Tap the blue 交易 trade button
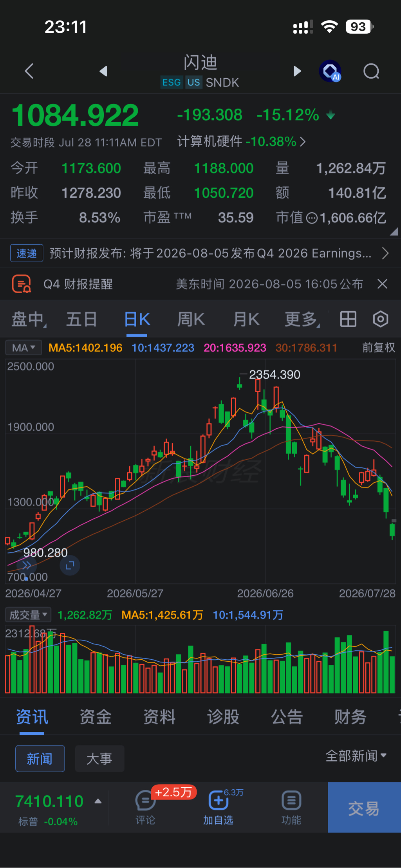 (364, 807)
